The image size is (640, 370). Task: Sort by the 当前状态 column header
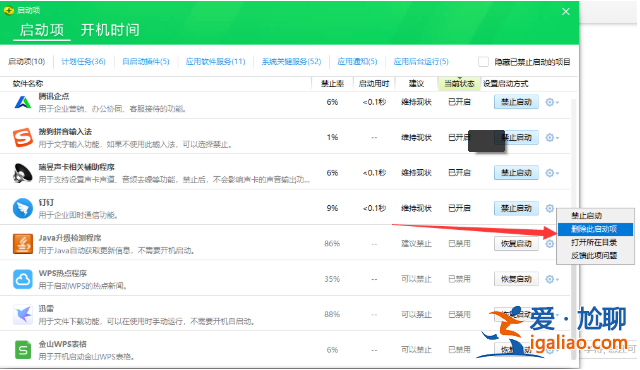coord(459,84)
